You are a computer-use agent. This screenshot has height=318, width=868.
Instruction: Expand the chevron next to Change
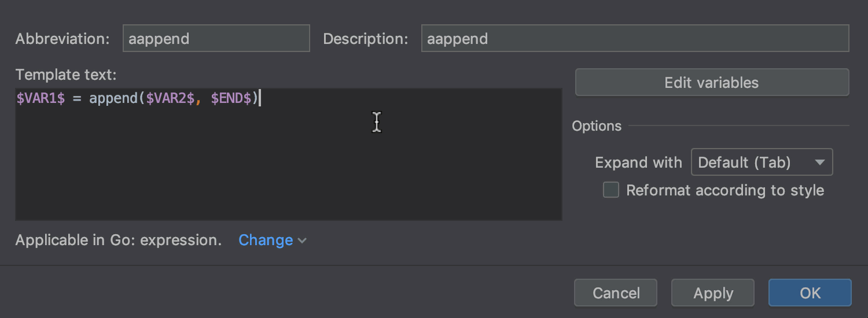[x=302, y=241]
